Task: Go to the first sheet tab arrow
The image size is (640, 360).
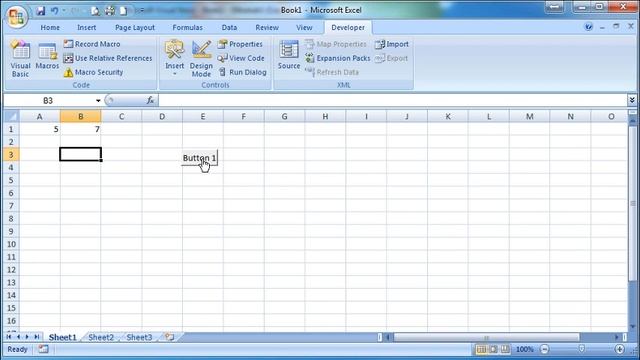Action: click(x=9, y=337)
